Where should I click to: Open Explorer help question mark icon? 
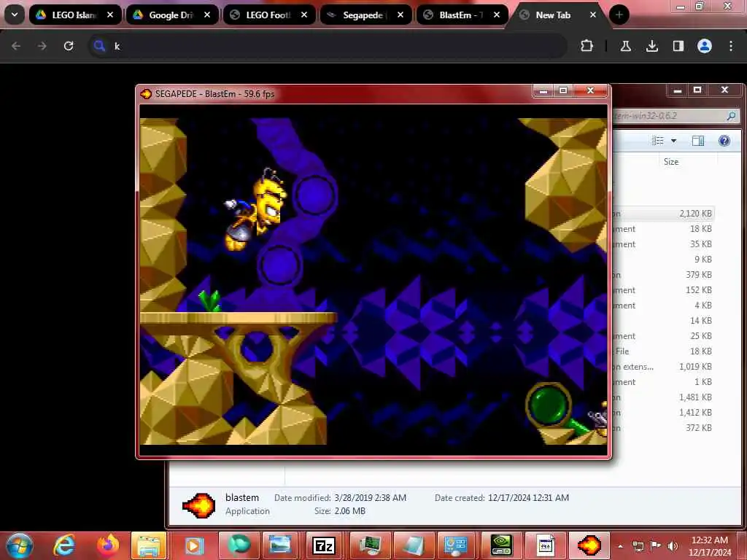tap(724, 141)
